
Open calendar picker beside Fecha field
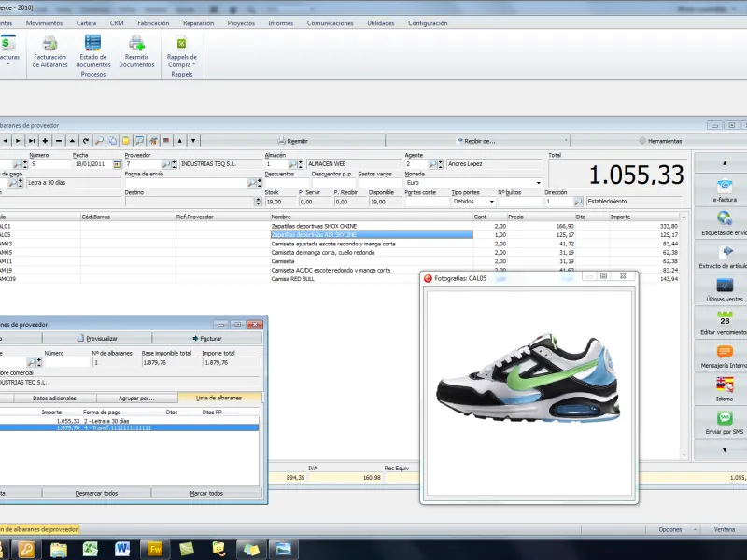[118, 164]
